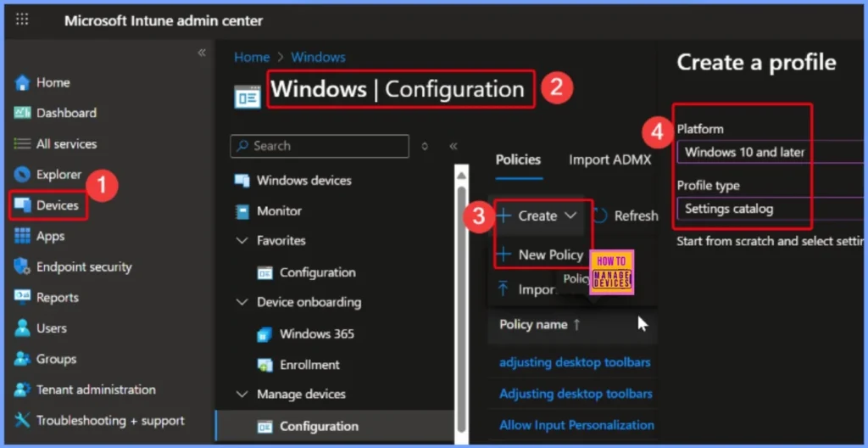This screenshot has height=448, width=868.
Task: Click the Windows Configuration page header icon
Action: click(x=248, y=96)
